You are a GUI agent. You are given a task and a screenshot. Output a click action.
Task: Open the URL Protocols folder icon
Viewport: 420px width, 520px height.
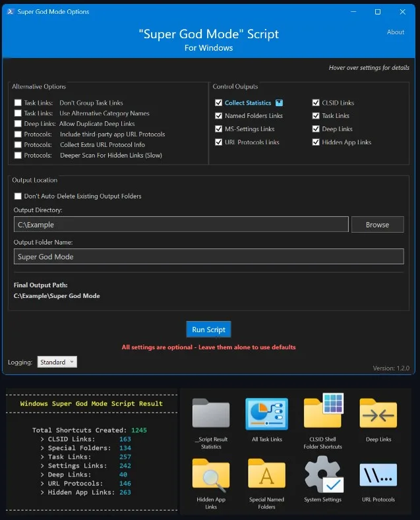378,475
